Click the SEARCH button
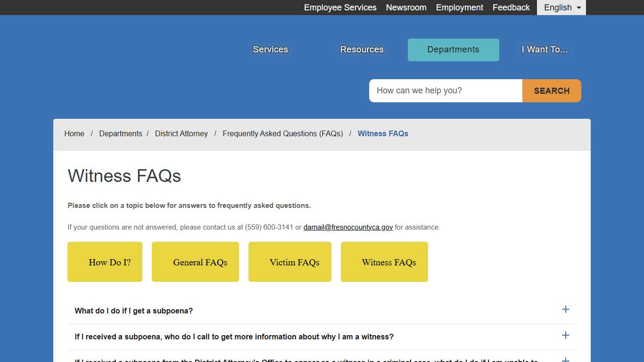This screenshot has height=362, width=644. [x=552, y=90]
